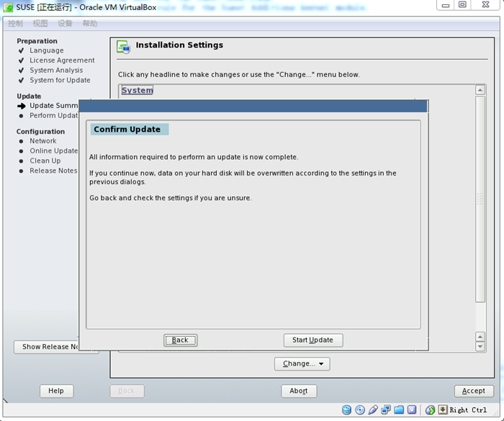504x421 pixels.
Task: Click the keyboard capture arrow icon
Action: [x=443, y=409]
